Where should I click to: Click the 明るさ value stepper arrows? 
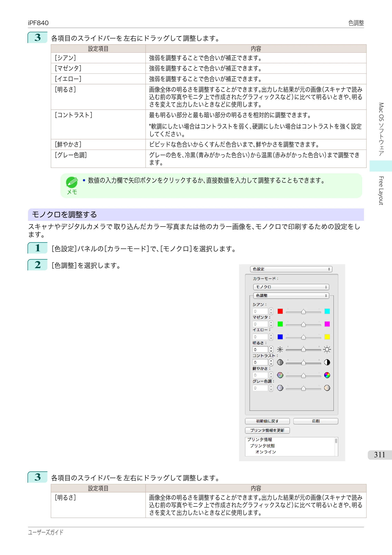[271, 350]
